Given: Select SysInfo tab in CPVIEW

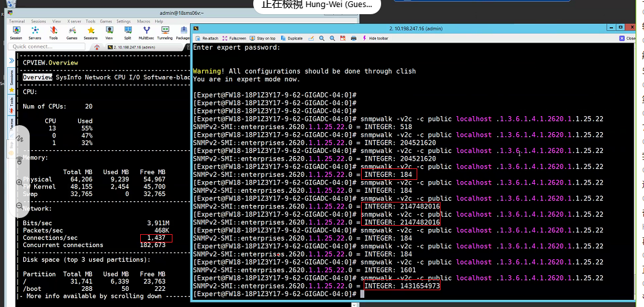Looking at the screenshot, I should coord(68,77).
